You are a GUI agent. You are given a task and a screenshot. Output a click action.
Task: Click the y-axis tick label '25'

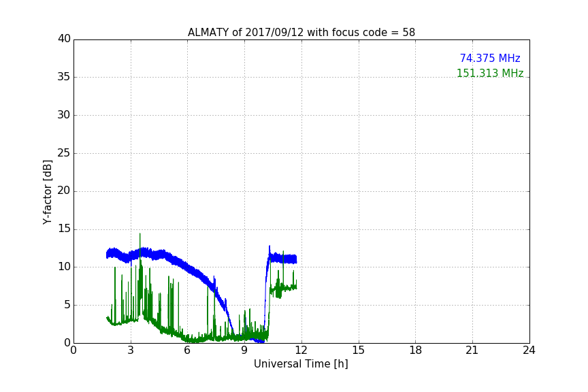coord(64,153)
